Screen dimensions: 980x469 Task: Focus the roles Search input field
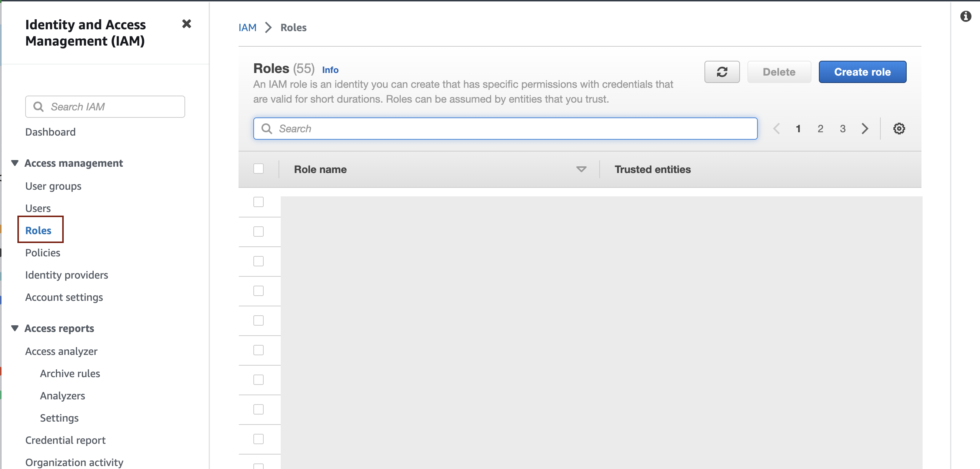click(505, 129)
